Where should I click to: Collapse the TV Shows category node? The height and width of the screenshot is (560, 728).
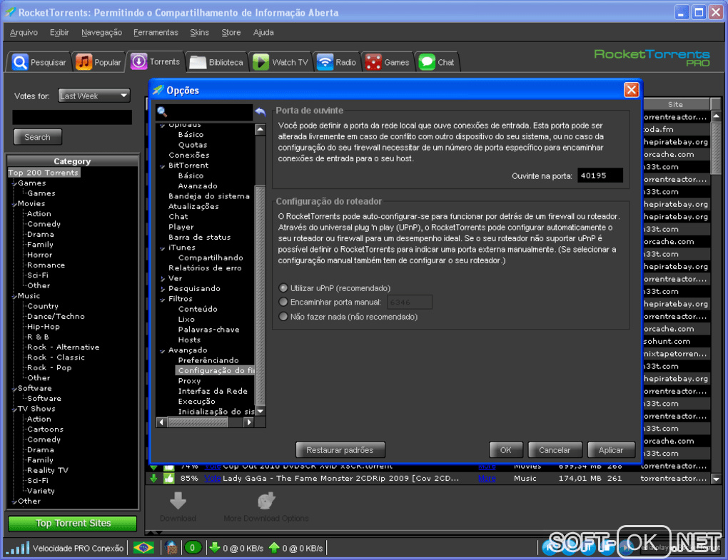14,409
